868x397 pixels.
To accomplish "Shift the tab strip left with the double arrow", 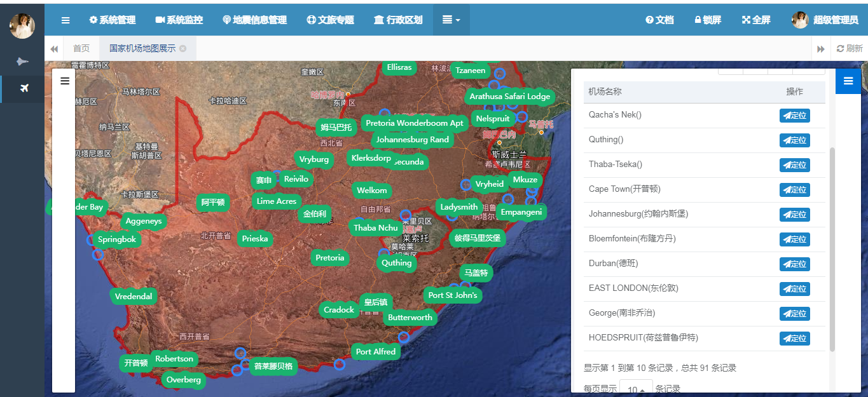I will (54, 49).
